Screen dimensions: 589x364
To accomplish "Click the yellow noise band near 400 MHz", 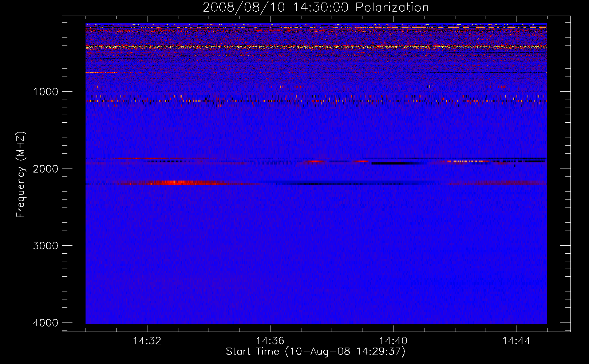I will click(x=316, y=47).
